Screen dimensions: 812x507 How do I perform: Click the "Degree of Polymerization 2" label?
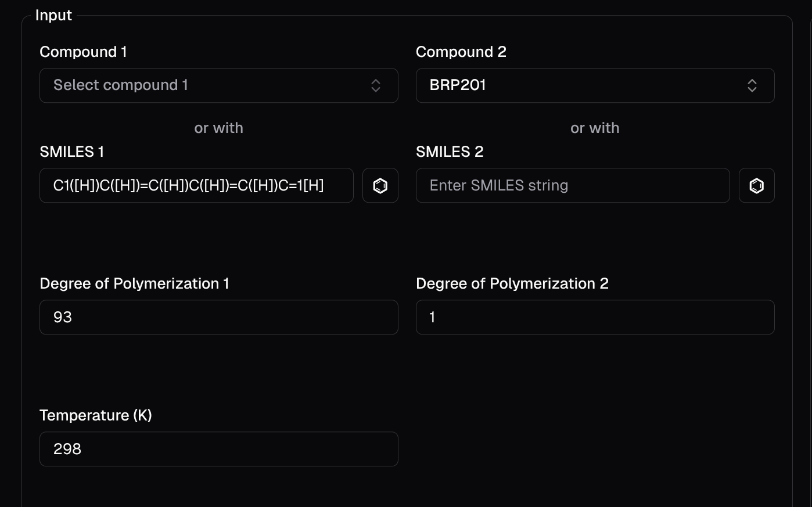512,283
